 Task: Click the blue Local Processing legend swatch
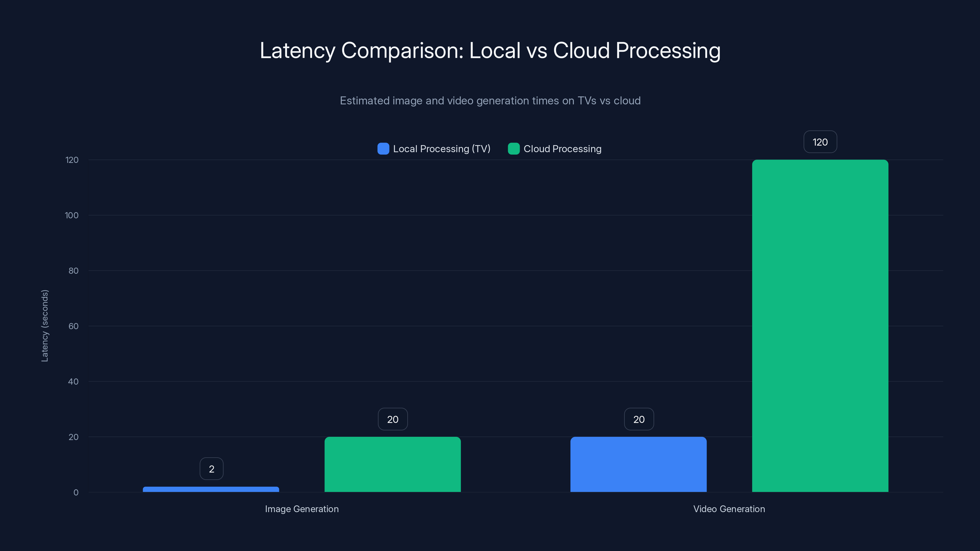383,149
